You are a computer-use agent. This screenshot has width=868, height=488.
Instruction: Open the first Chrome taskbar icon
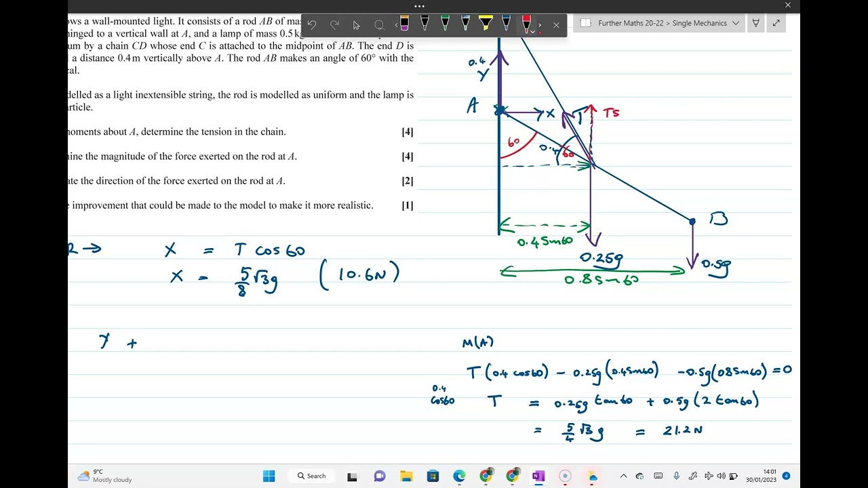486,476
